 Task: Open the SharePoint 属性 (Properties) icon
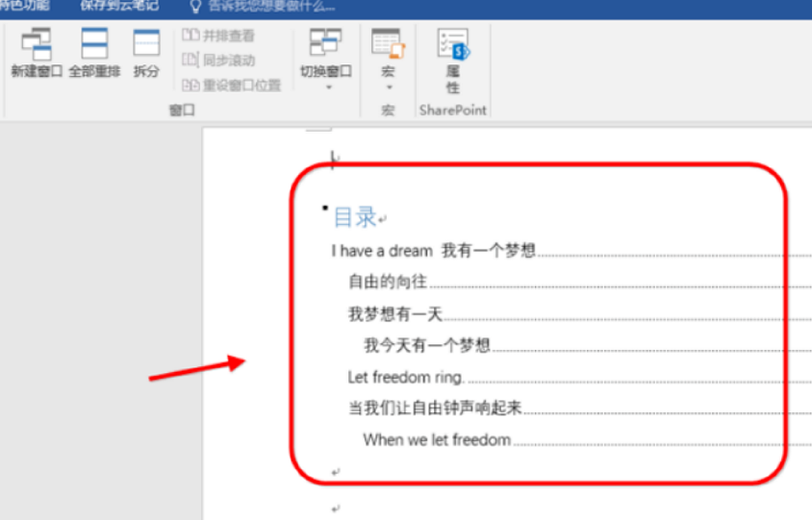coord(454,43)
